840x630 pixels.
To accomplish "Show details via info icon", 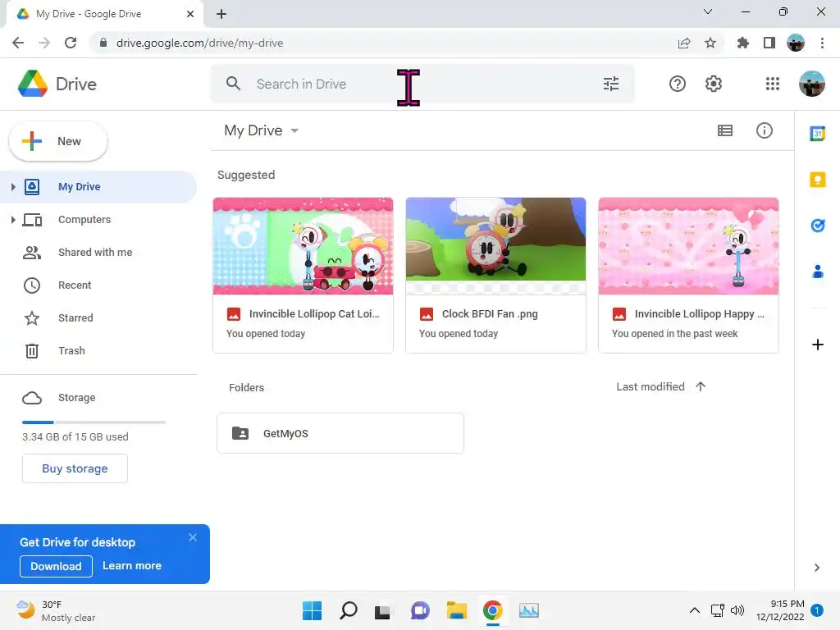I will (764, 130).
